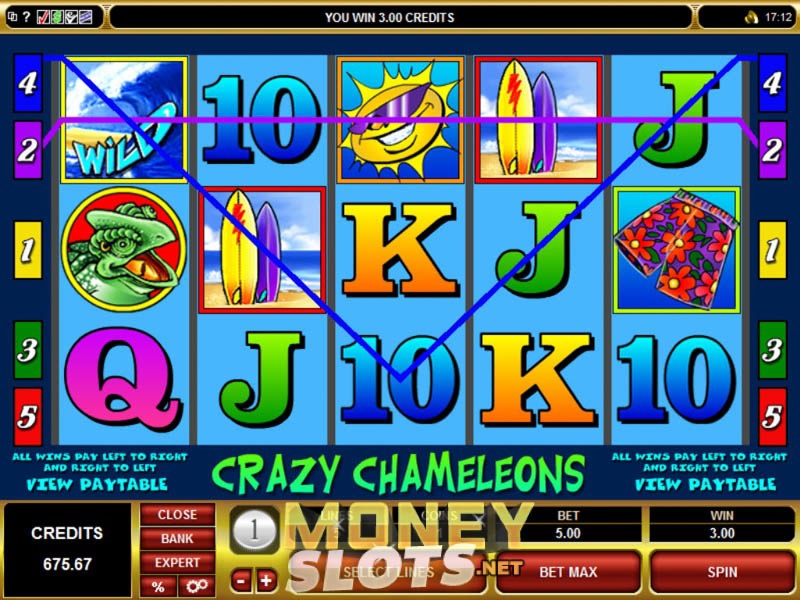Click the question mark help icon
This screenshot has width=800, height=600.
pyautogui.click(x=27, y=17)
